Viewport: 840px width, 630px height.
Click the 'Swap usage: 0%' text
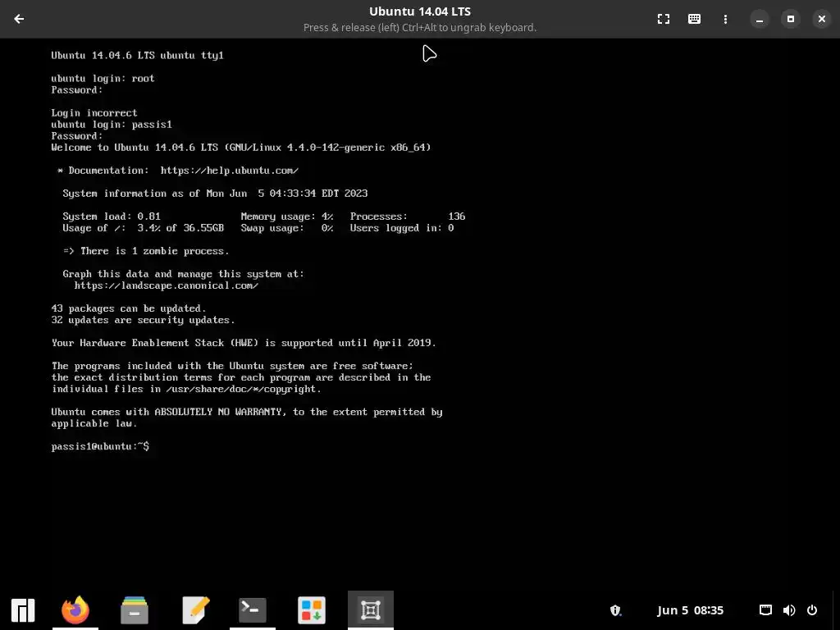coord(287,228)
